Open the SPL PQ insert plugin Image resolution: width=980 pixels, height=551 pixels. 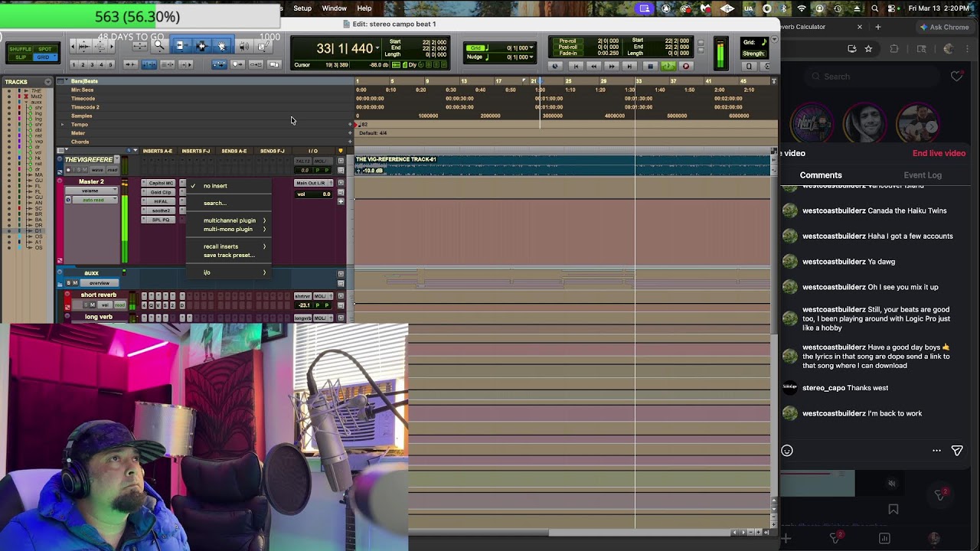[x=161, y=220]
